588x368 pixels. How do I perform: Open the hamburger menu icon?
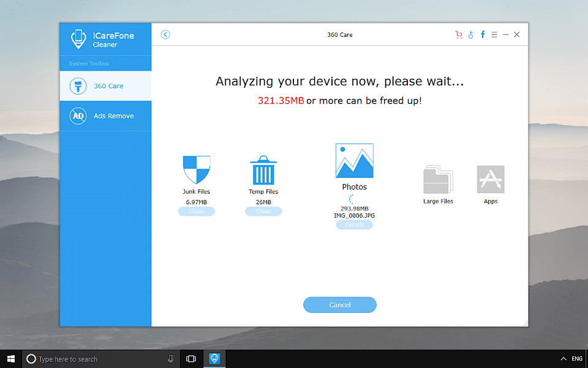494,34
